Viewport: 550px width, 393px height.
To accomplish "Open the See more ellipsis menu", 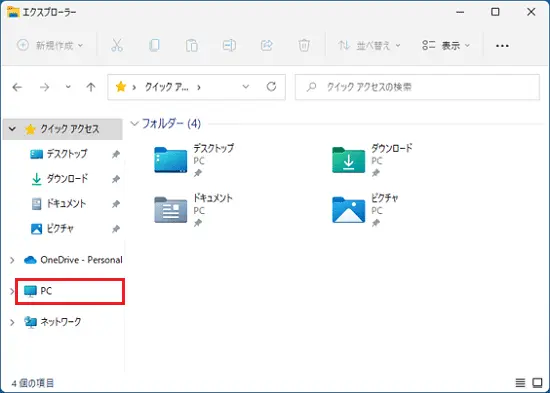I will coord(502,46).
